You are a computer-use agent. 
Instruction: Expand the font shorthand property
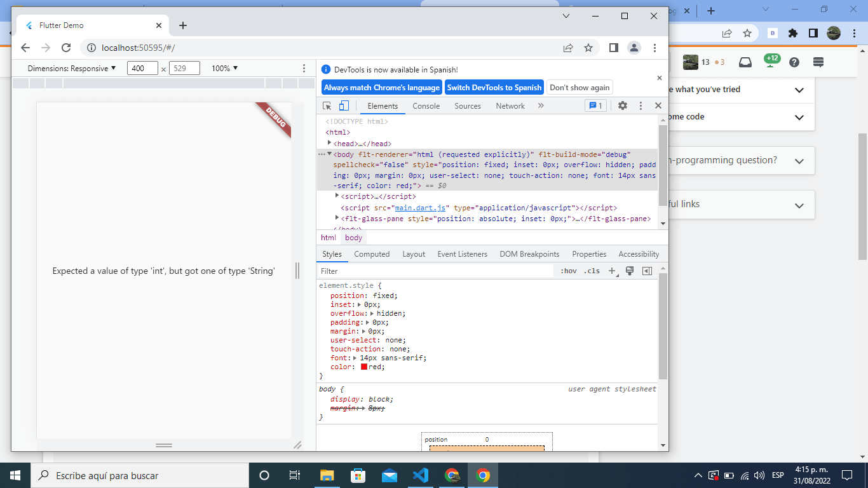[355, 358]
